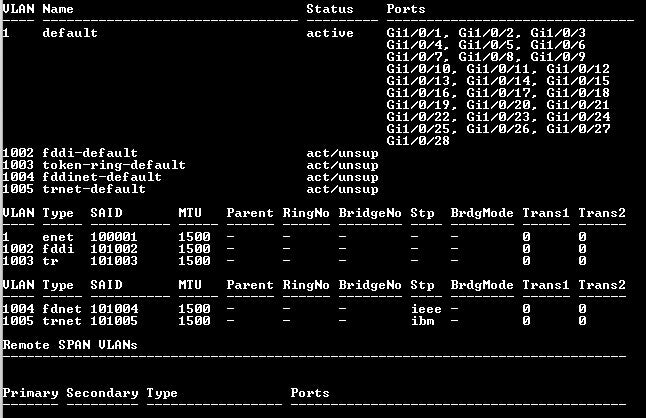This screenshot has height=418, width=646.
Task: Click port Gi1/0/26 entry
Action: (x=499, y=129)
